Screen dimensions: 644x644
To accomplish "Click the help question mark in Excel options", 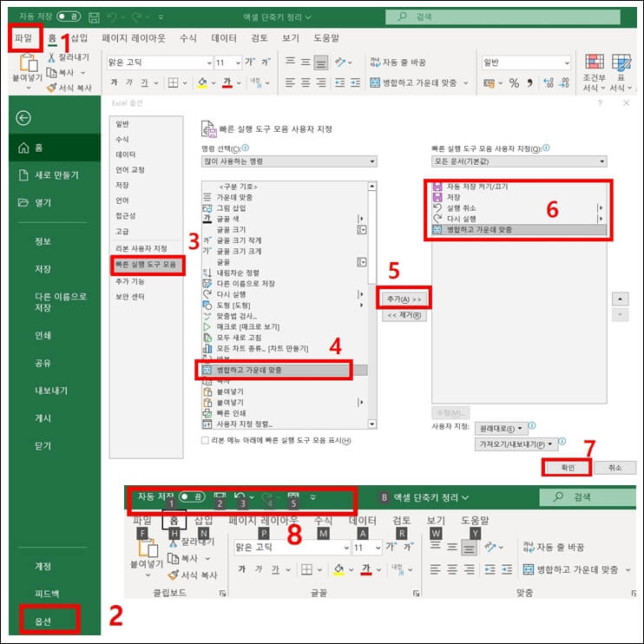I will (x=601, y=102).
